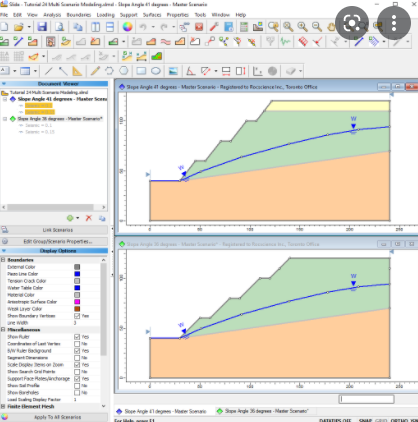Click the Anisotropic Surface Color magenta swatch
Viewport: 418px width, 422px height.
[x=77, y=302]
